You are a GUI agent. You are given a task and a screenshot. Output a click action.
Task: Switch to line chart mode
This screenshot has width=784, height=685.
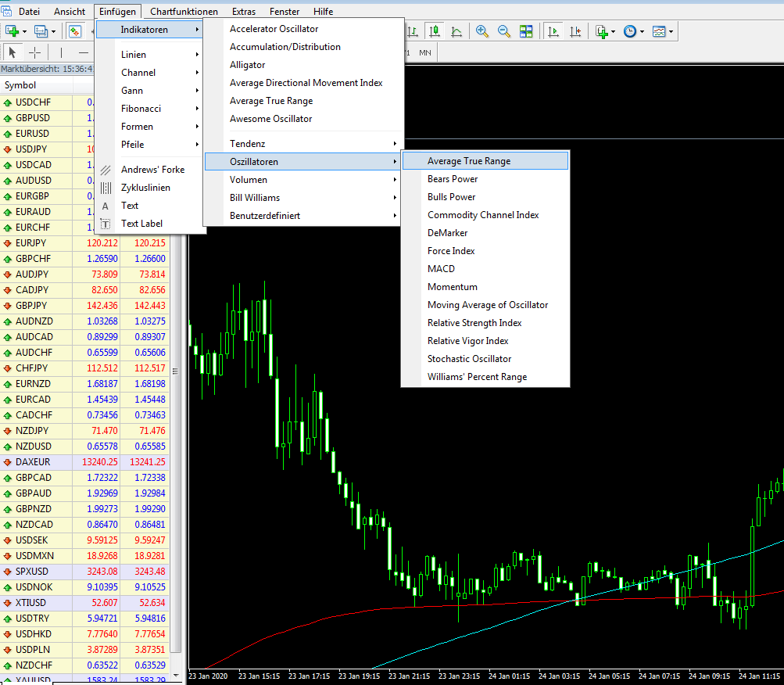click(x=456, y=31)
